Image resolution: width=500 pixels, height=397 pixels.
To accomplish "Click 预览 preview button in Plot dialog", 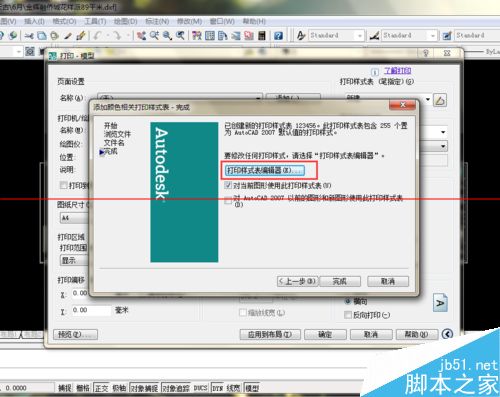I will [75, 334].
